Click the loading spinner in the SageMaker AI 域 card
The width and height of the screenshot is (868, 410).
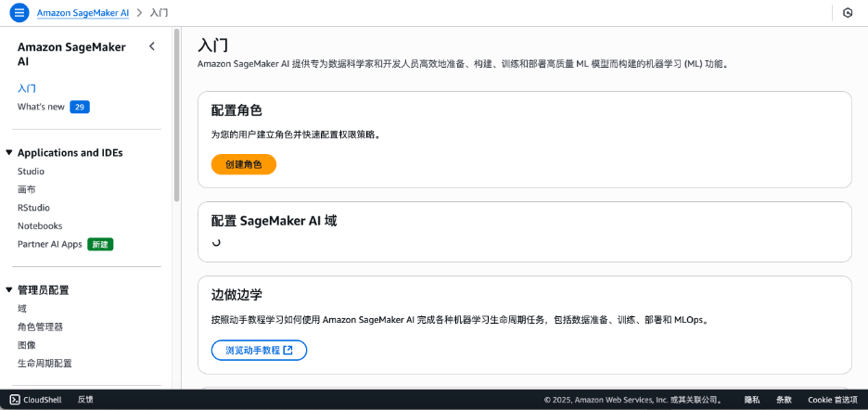click(216, 243)
